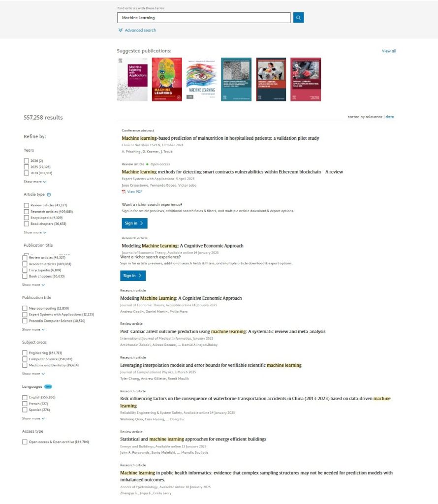The height and width of the screenshot is (504, 438).
Task: Click View all suggested publications
Action: 389,51
